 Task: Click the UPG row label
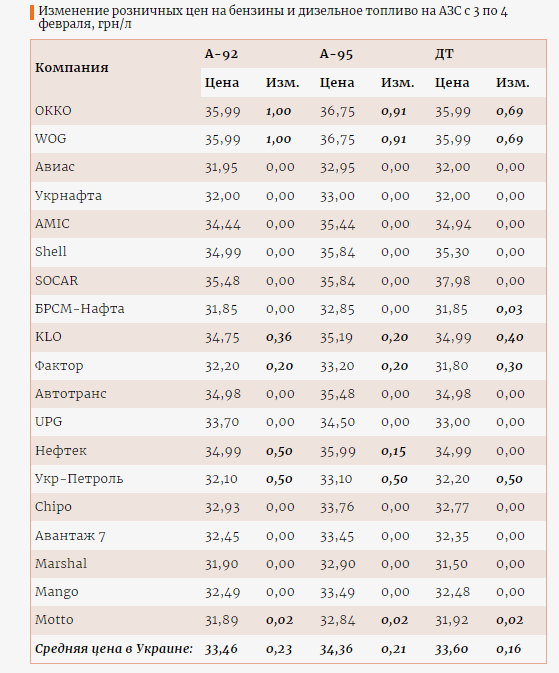point(49,422)
